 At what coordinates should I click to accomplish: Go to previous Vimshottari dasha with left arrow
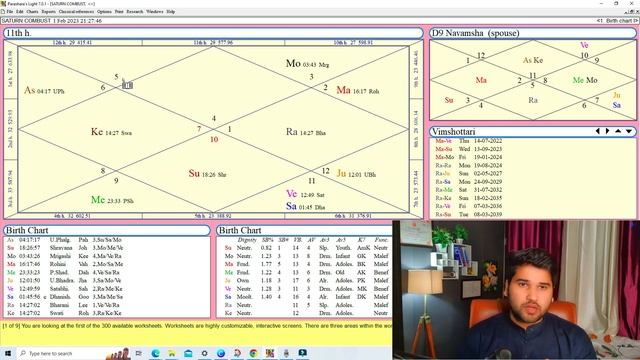click(598, 131)
